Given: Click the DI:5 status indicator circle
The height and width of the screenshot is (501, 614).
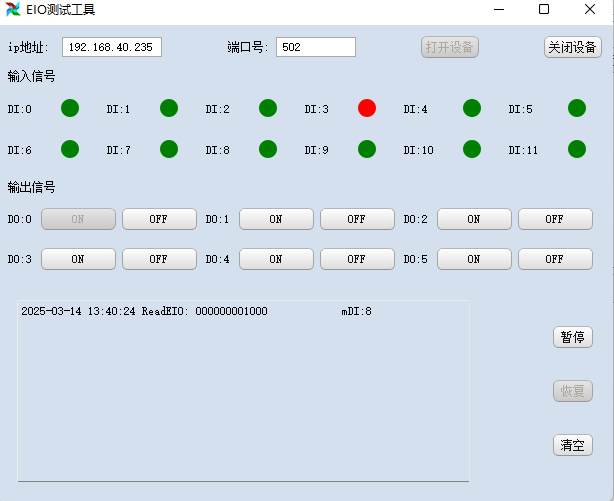Looking at the screenshot, I should coord(576,108).
